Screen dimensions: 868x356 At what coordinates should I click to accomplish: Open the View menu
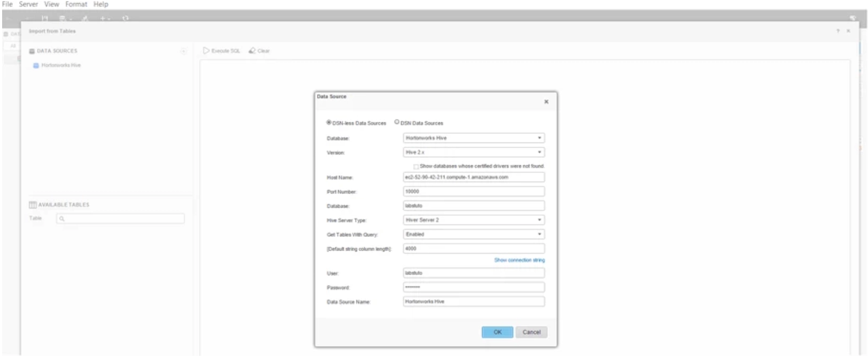tap(51, 4)
